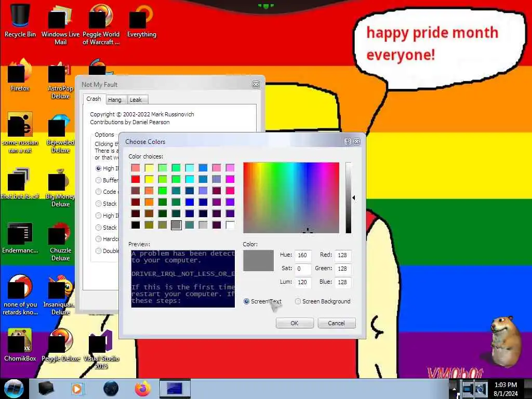532x399 pixels.
Task: Open the Chuzzle Deluxe desktop icon
Action: click(x=60, y=241)
